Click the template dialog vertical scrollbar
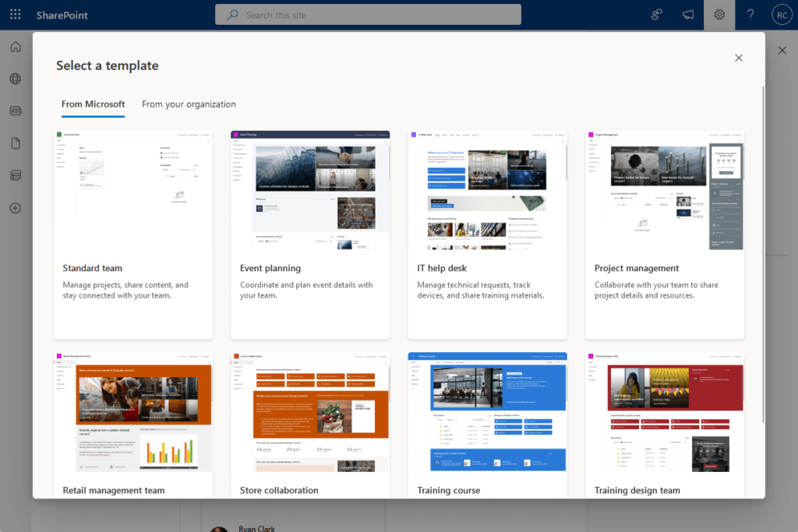The height and width of the screenshot is (532, 798). pos(763,254)
